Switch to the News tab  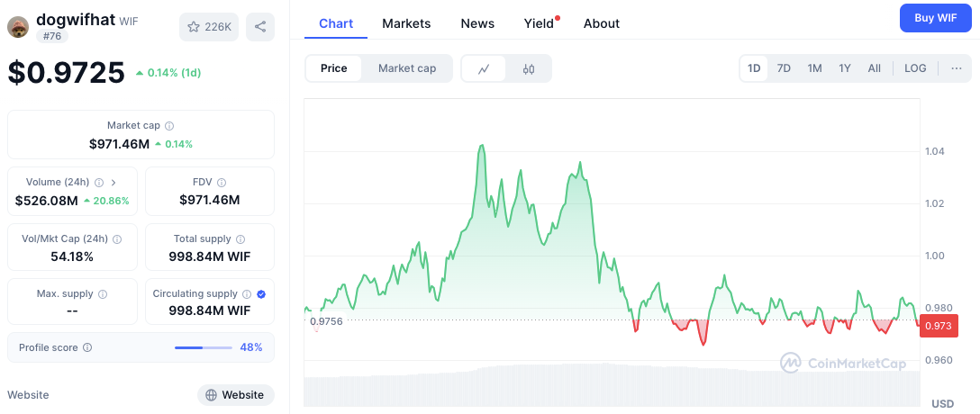coord(477,23)
